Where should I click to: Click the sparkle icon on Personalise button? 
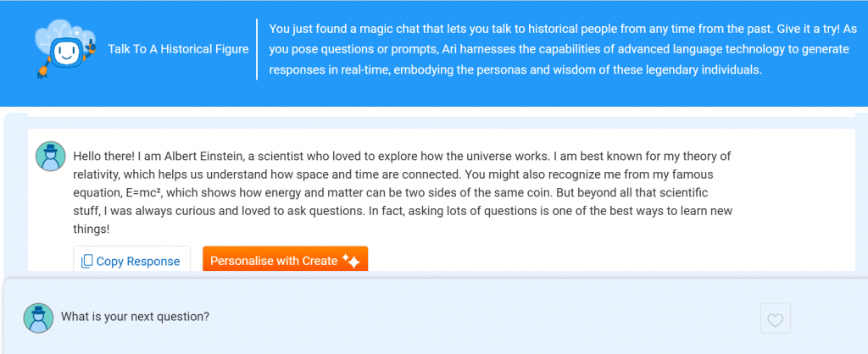tap(352, 262)
